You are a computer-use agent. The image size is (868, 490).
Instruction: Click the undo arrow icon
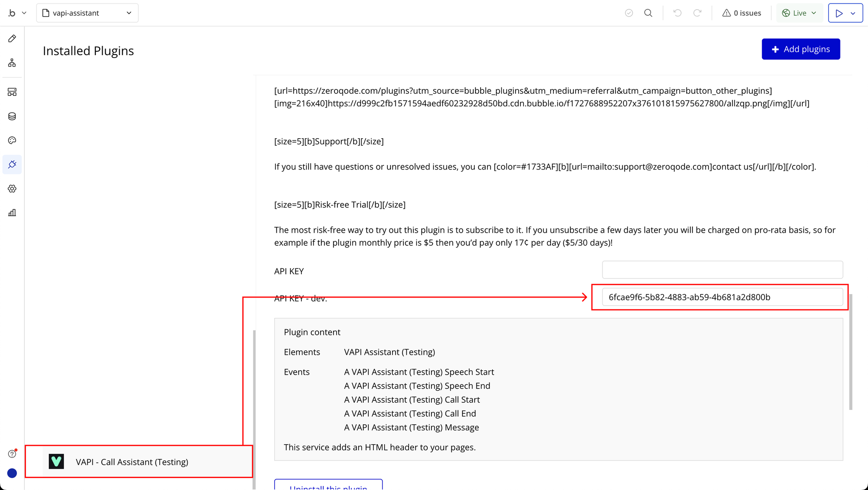tap(677, 13)
